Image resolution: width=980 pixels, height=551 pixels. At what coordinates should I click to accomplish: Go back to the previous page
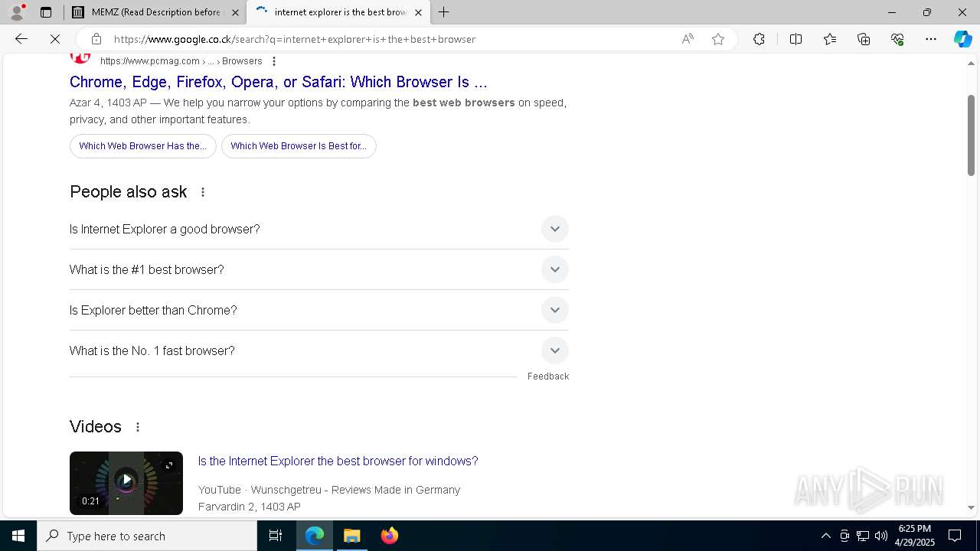point(21,39)
